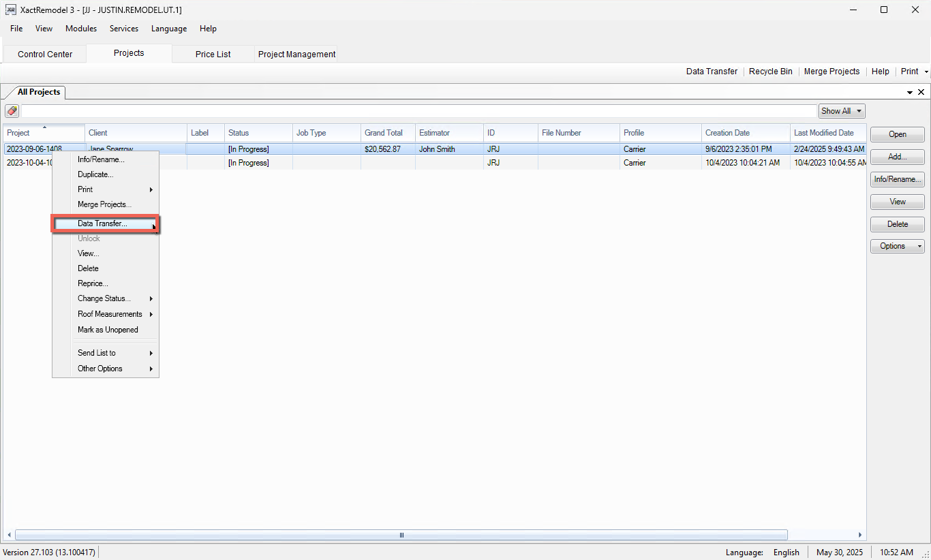Expand the Other Options submenu
This screenshot has height=560, width=931.
pyautogui.click(x=151, y=369)
